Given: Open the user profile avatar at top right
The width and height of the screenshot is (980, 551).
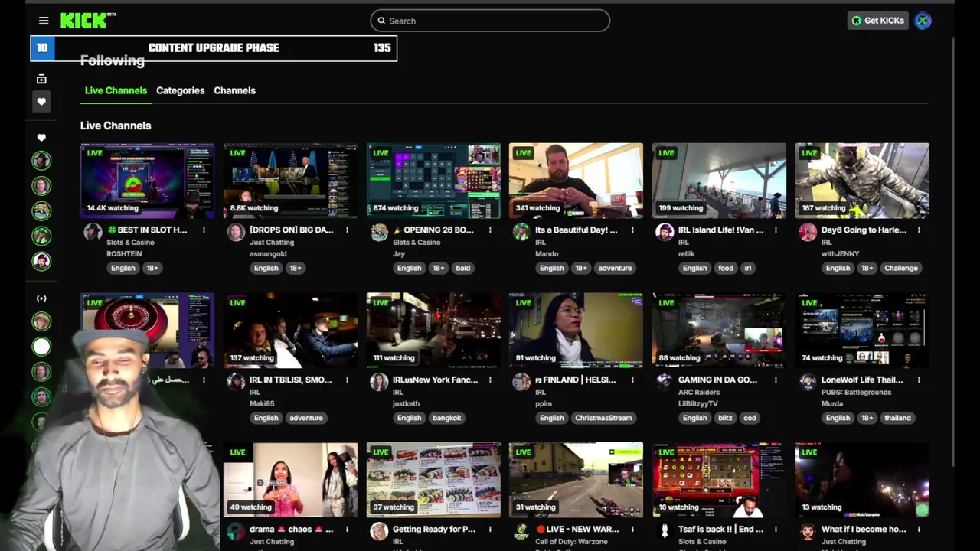Looking at the screenshot, I should [923, 21].
